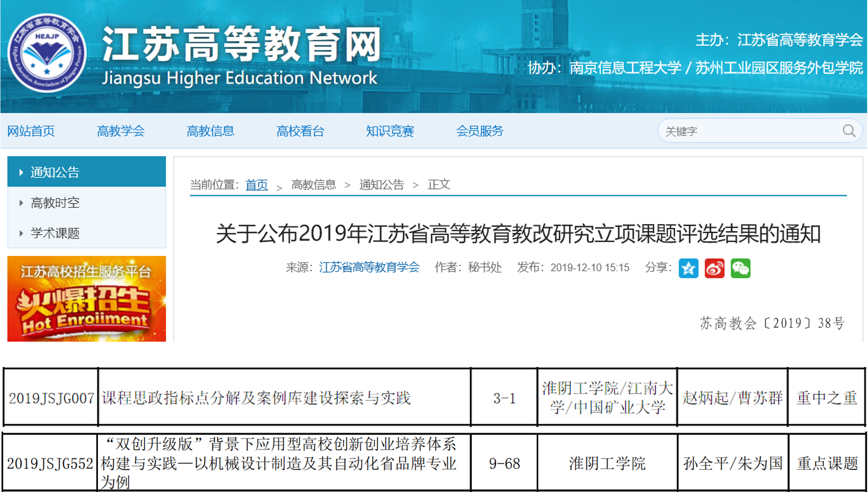The width and height of the screenshot is (868, 492).
Task: Select 通知公告 in the left sidebar
Action: [x=55, y=172]
